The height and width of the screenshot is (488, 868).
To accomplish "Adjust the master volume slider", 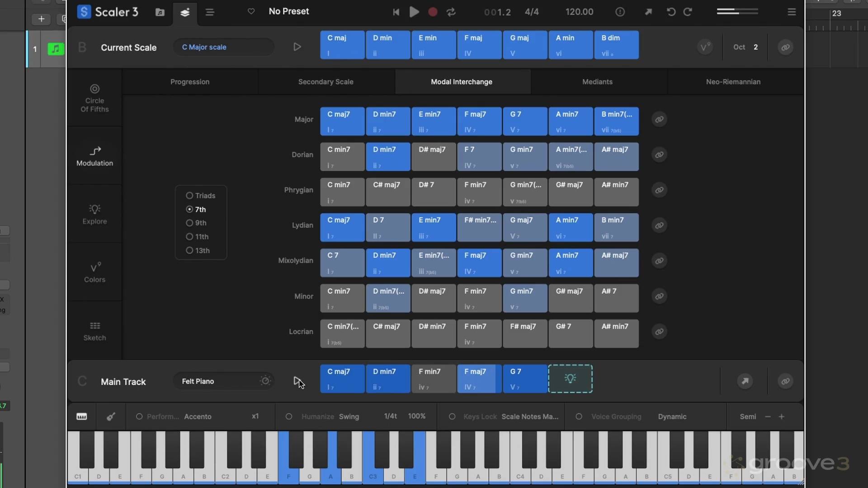I will coord(737,12).
